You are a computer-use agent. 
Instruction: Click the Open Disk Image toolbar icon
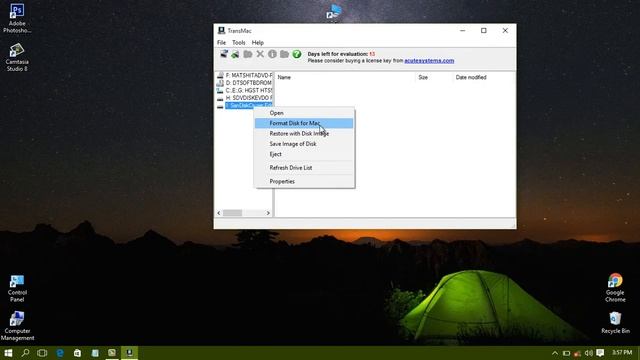224,54
